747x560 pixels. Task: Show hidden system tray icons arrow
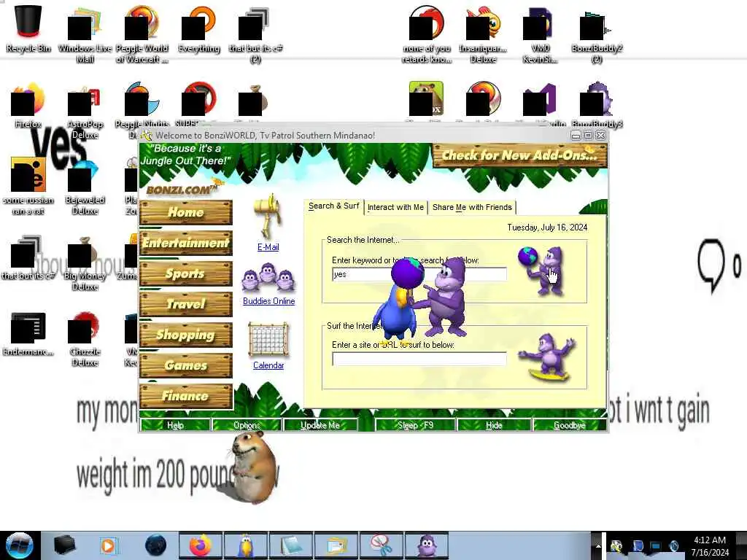click(x=597, y=545)
